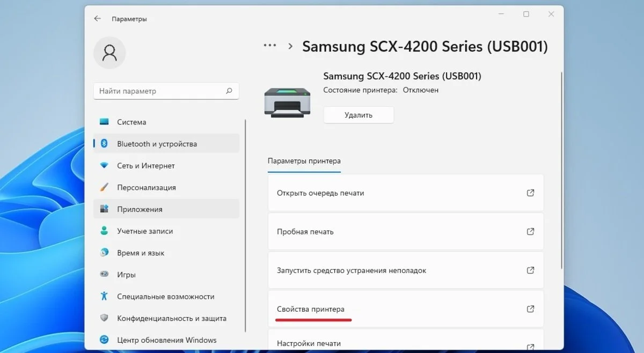Click the breadcrumb chevron arrow
The image size is (644, 353).
290,46
